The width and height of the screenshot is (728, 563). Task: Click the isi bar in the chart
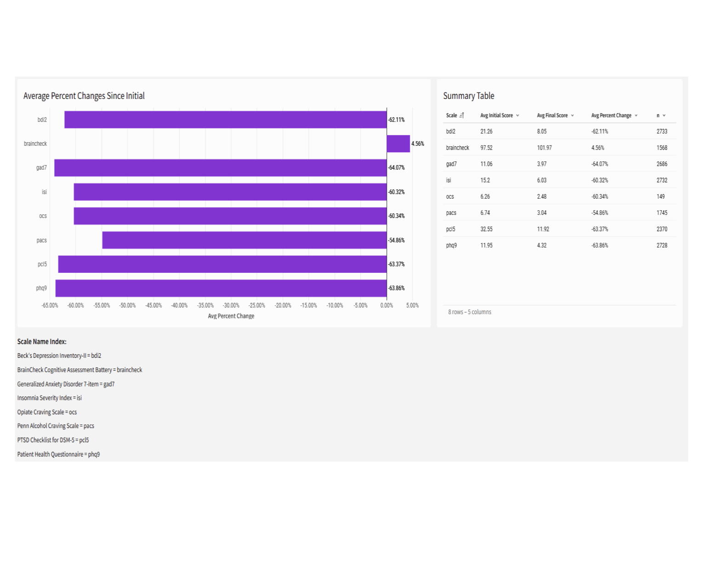[x=230, y=192]
